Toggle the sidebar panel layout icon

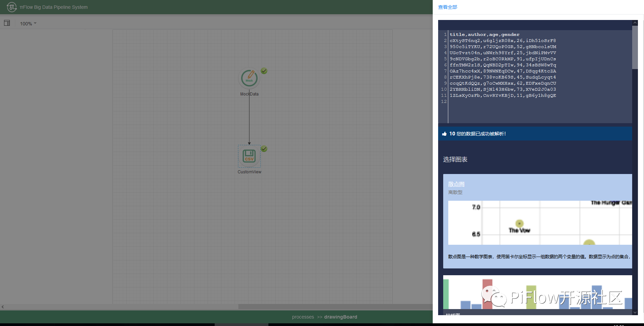[x=7, y=23]
